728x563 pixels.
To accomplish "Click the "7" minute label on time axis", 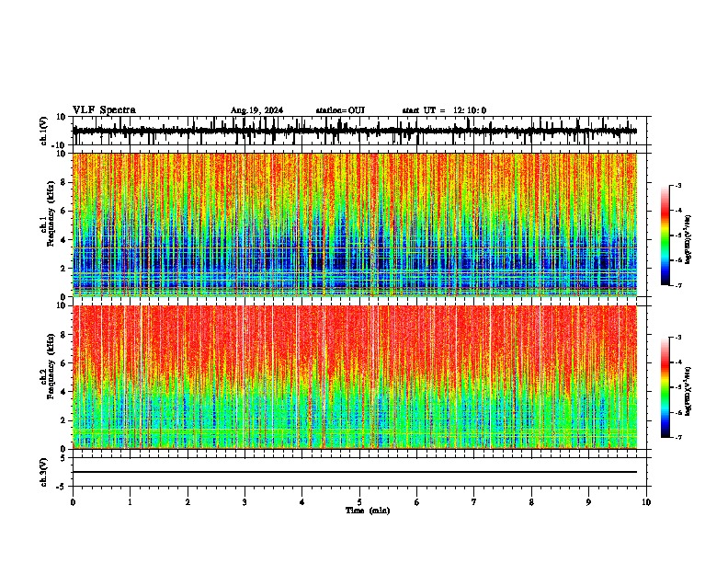I will coord(474,502).
